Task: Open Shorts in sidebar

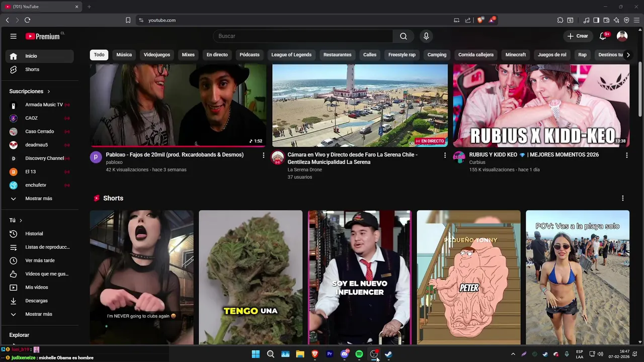Action: (40, 69)
